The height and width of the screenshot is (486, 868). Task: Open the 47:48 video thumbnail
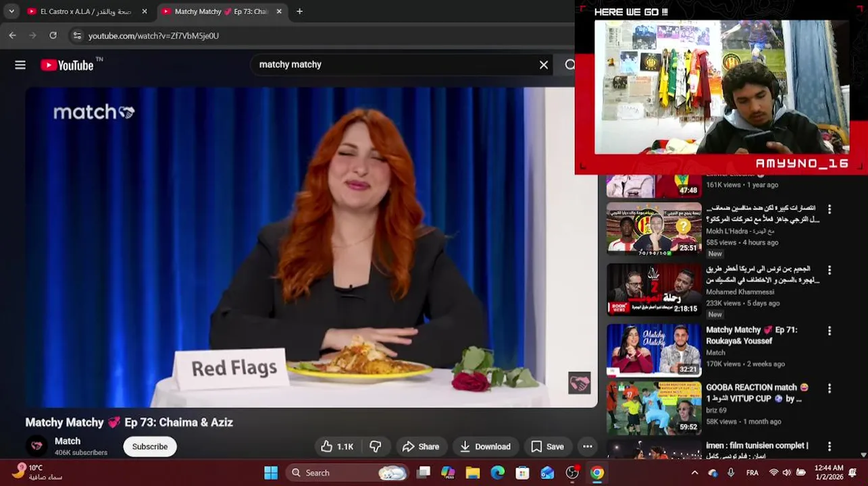(x=654, y=186)
